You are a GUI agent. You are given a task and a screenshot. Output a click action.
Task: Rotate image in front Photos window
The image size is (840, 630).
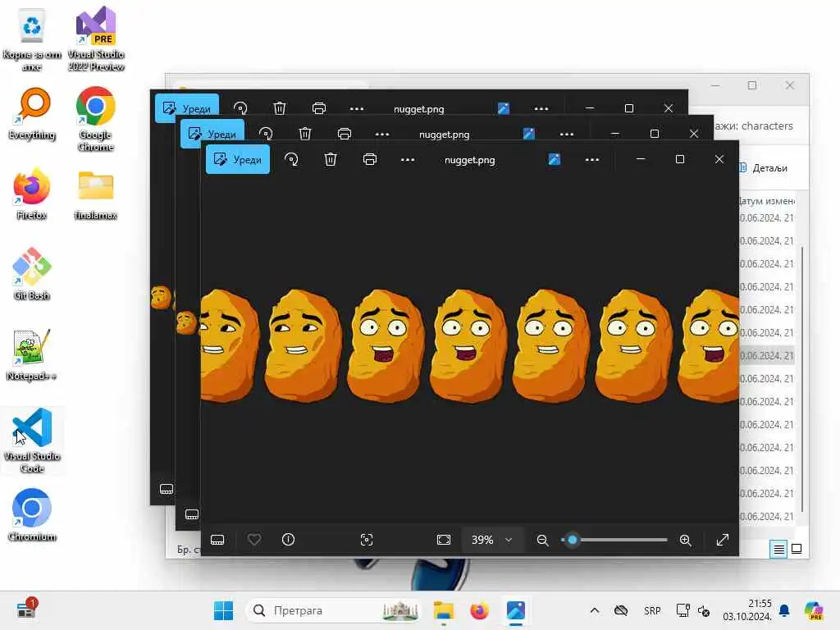[x=291, y=160]
